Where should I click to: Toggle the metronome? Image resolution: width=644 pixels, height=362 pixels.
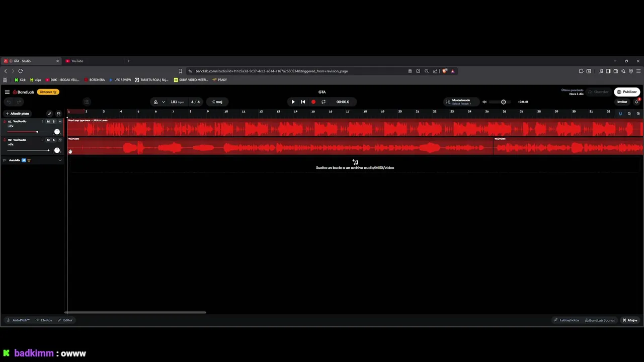click(x=155, y=102)
